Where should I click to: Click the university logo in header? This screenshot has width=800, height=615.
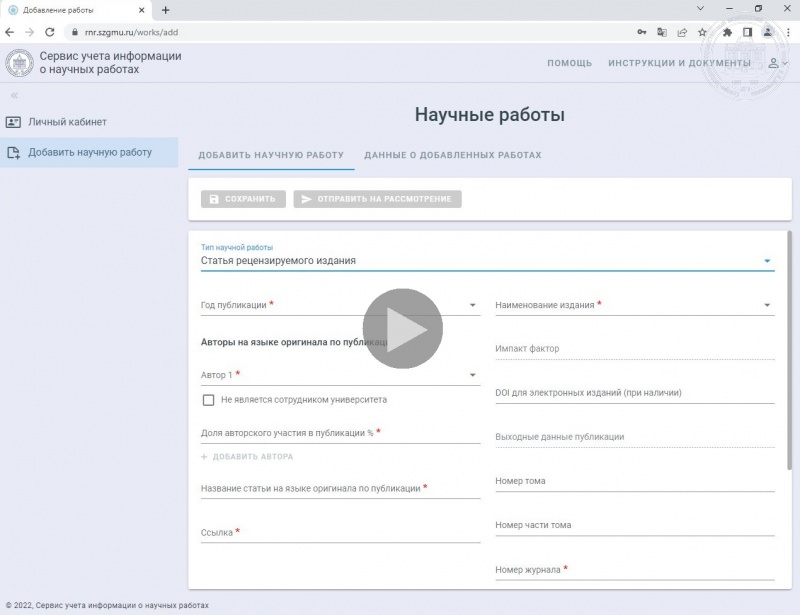pos(19,63)
